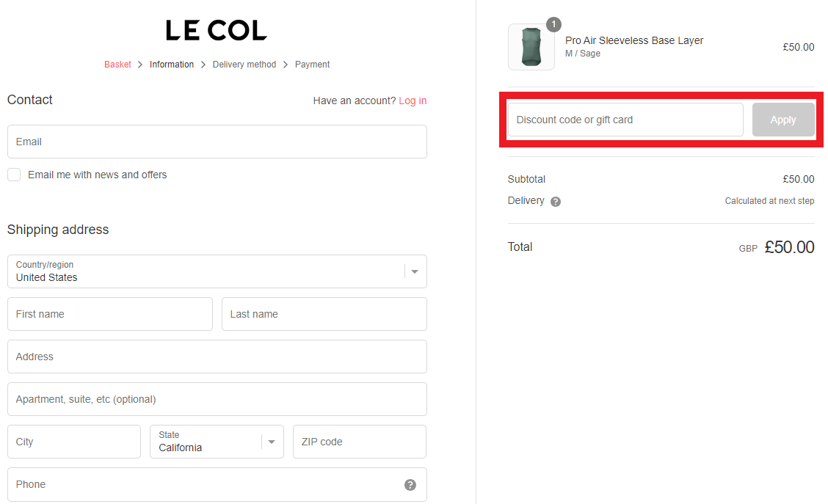Click the M / Sage variant text
This screenshot has height=504, width=828.
coord(582,54)
